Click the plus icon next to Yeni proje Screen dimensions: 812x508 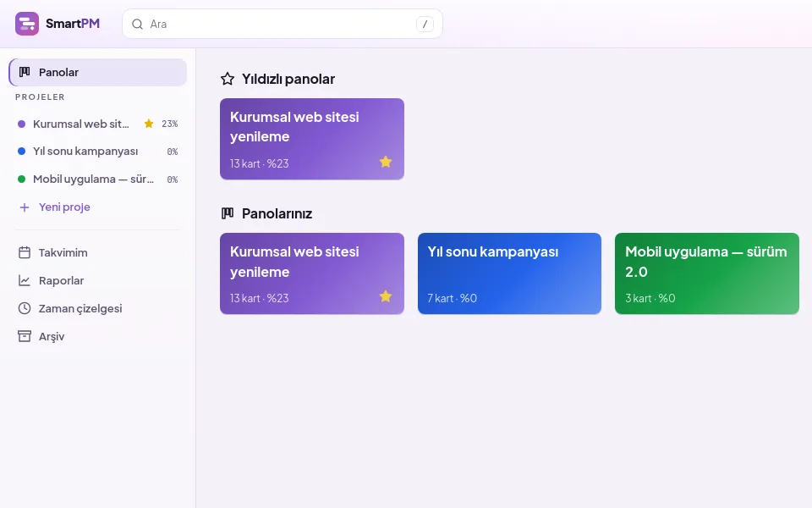click(25, 207)
